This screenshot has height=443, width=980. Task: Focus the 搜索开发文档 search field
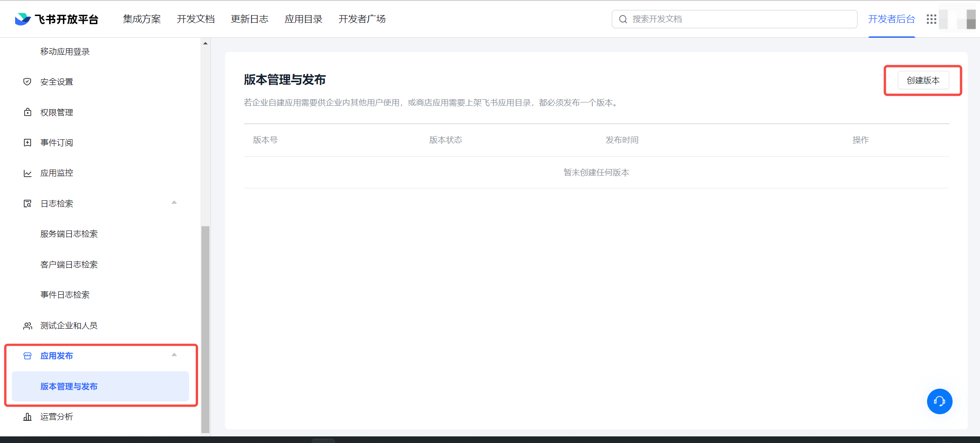(737, 19)
